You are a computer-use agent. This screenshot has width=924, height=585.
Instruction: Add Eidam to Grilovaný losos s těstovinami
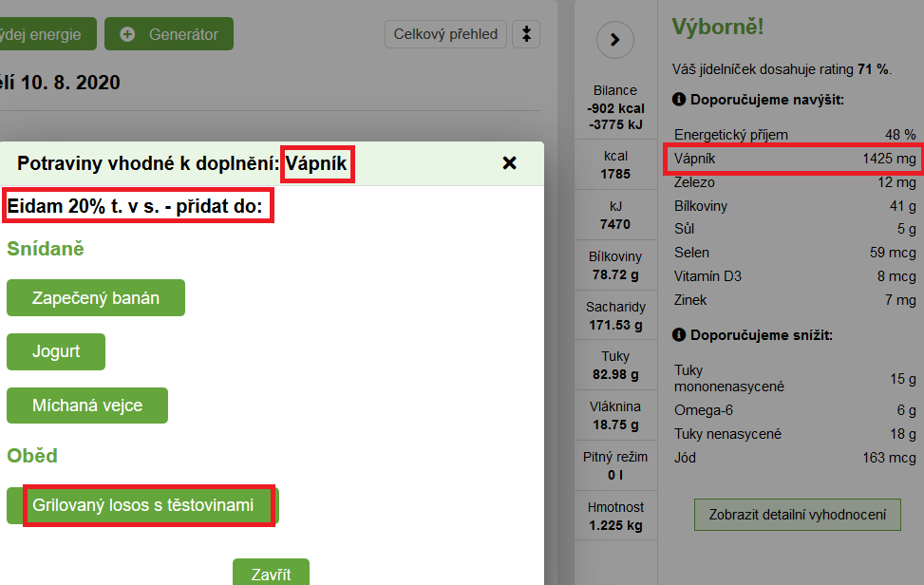(142, 505)
